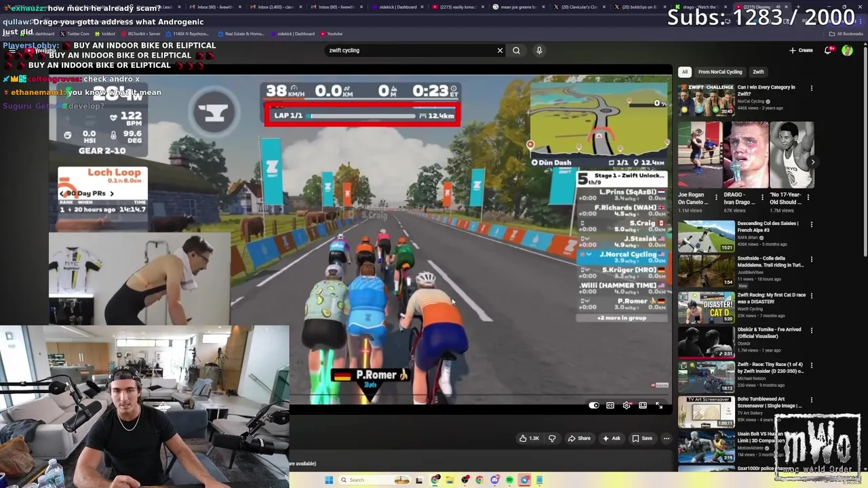Open options for Can I win Every Category
The image size is (868, 488).
[811, 88]
